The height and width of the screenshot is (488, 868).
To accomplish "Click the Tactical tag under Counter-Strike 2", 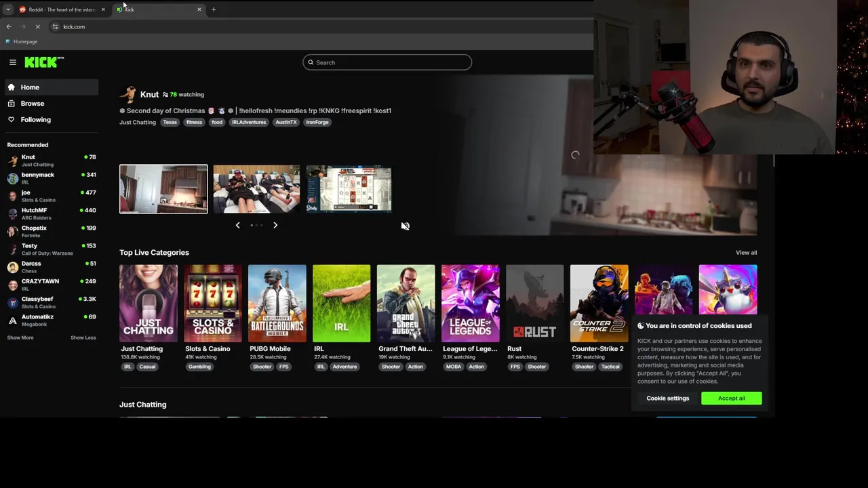I will point(610,367).
